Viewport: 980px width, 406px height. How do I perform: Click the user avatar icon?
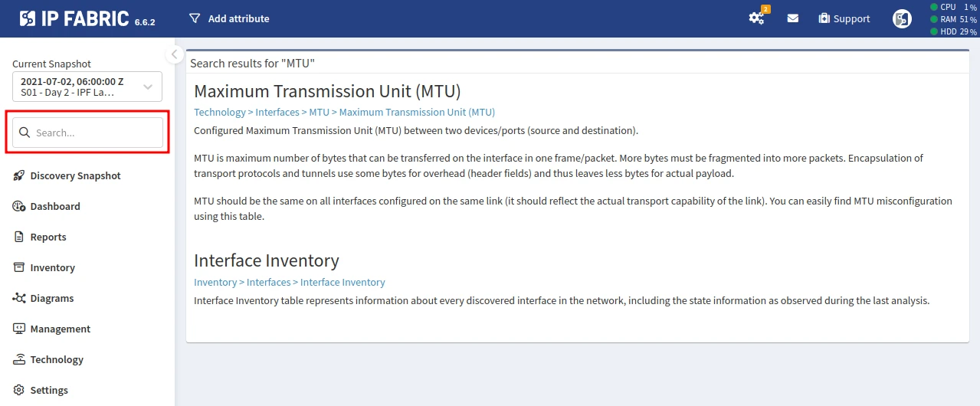pyautogui.click(x=902, y=18)
